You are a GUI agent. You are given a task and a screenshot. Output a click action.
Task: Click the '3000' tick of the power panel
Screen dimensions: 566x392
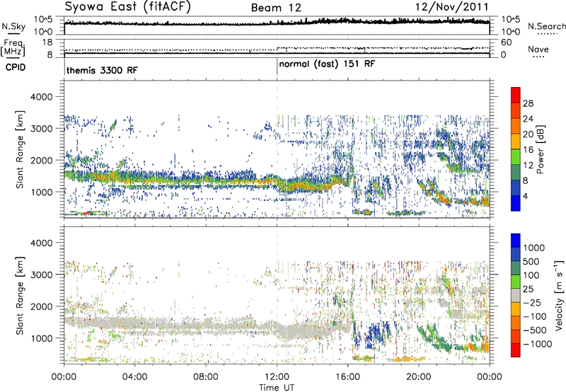pyautogui.click(x=41, y=129)
